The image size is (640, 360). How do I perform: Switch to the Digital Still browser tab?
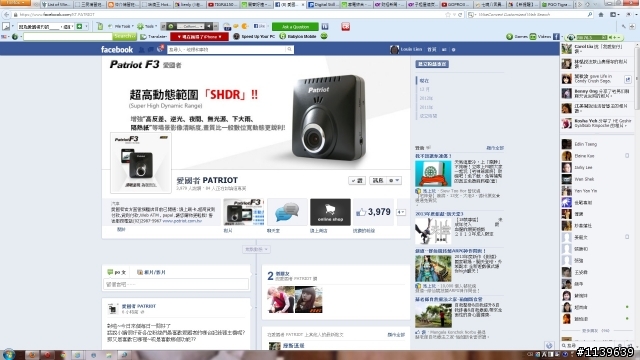[322, 4]
